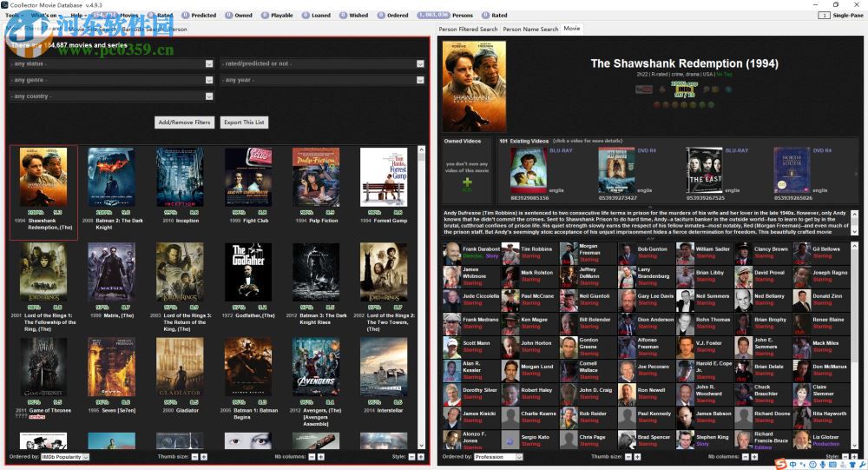Show the Playable movies counter
The height and width of the screenshot is (470, 868).
tap(277, 15)
